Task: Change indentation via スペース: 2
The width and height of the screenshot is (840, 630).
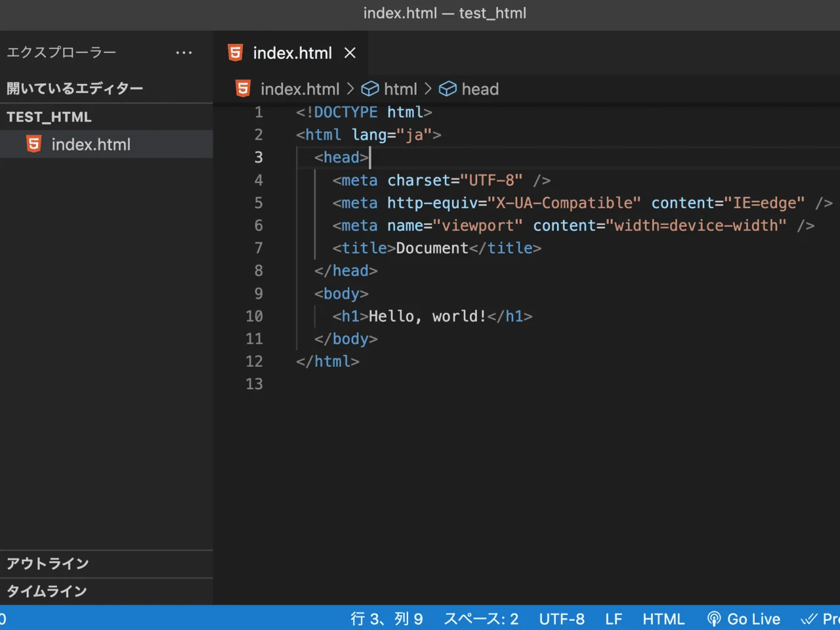Action: tap(481, 619)
